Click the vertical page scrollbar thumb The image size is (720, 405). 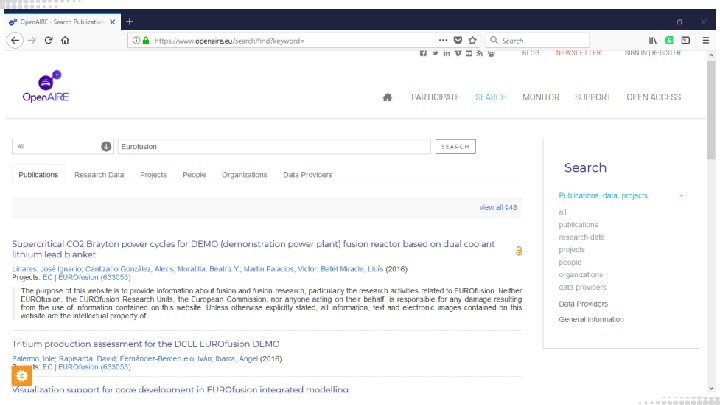[x=711, y=110]
